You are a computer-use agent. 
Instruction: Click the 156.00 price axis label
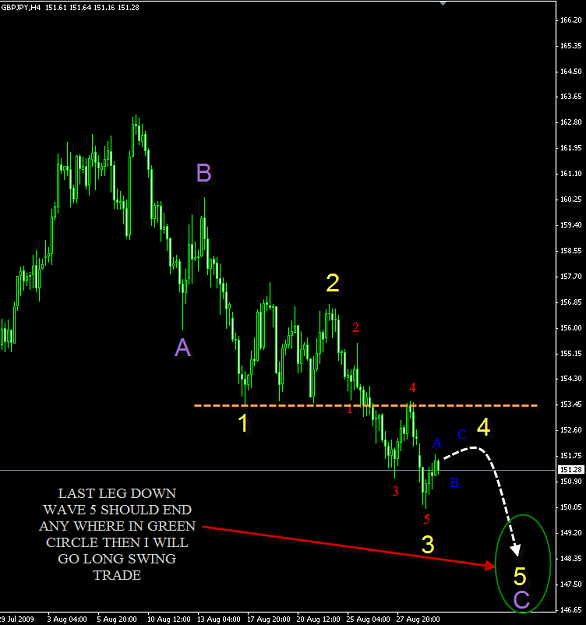571,328
